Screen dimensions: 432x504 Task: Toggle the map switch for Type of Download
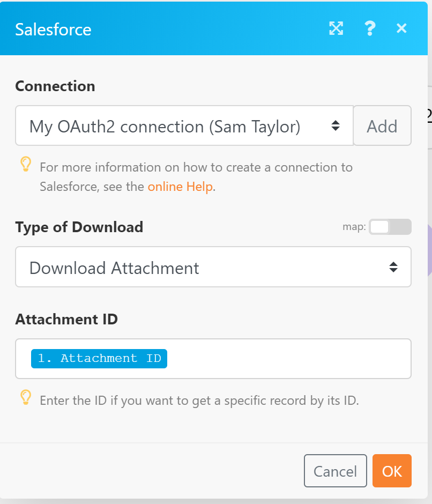[390, 227]
